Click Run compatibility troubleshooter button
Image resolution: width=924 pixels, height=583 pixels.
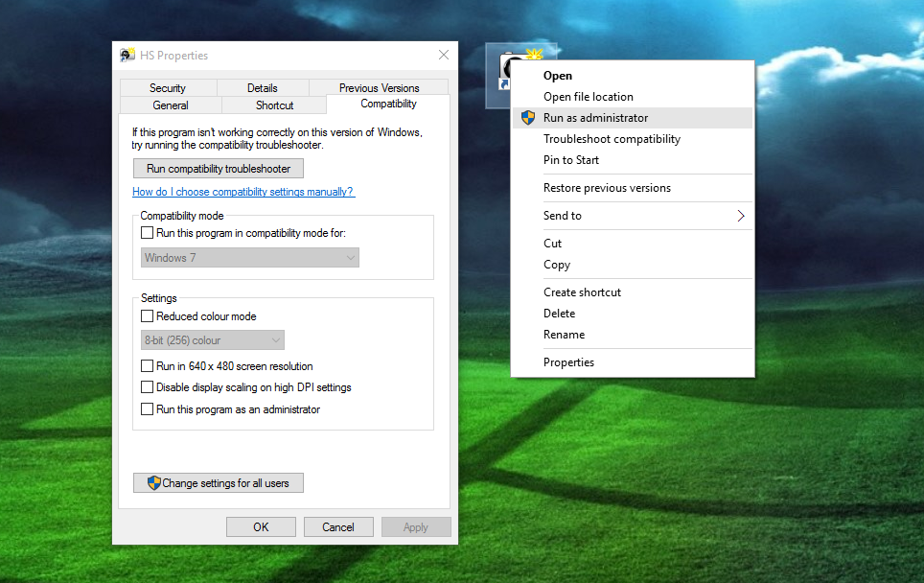219,169
